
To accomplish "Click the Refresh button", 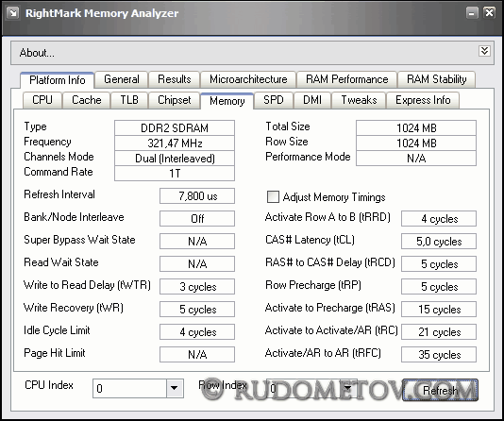I will coord(440,390).
